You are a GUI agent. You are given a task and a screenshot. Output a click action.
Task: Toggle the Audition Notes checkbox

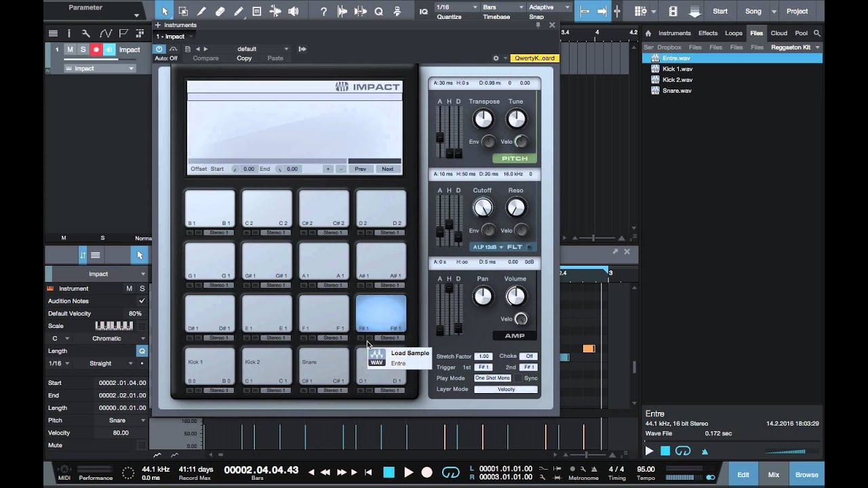[x=142, y=301]
